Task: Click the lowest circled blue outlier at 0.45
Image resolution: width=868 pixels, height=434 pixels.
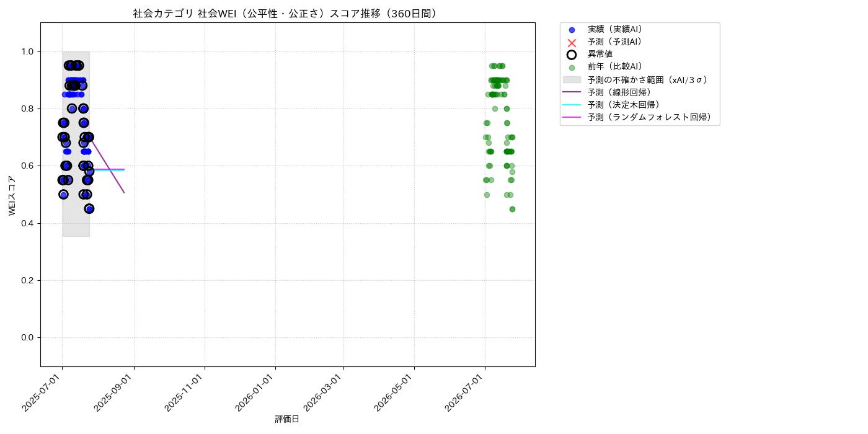Action: coord(89,209)
